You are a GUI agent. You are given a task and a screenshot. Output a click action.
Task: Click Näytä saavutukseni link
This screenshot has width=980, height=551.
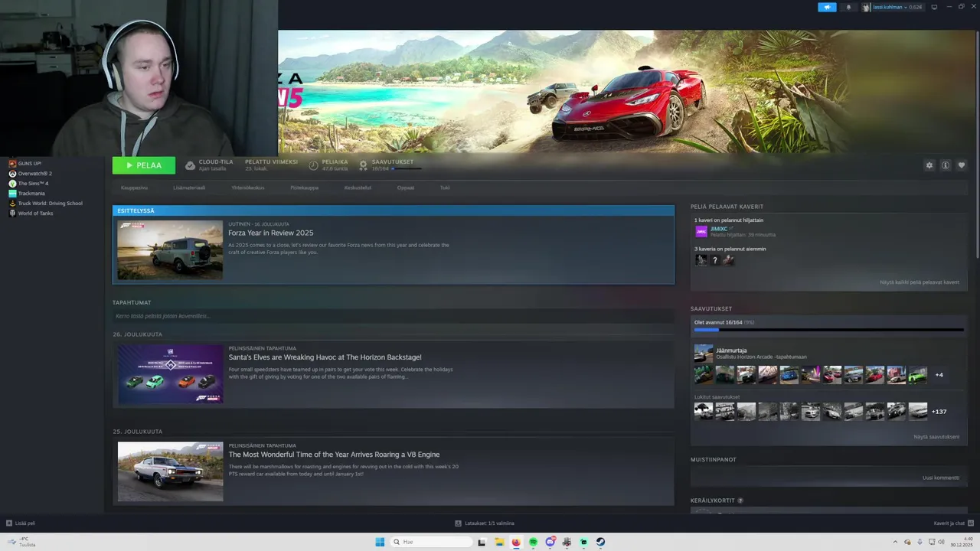(x=936, y=437)
